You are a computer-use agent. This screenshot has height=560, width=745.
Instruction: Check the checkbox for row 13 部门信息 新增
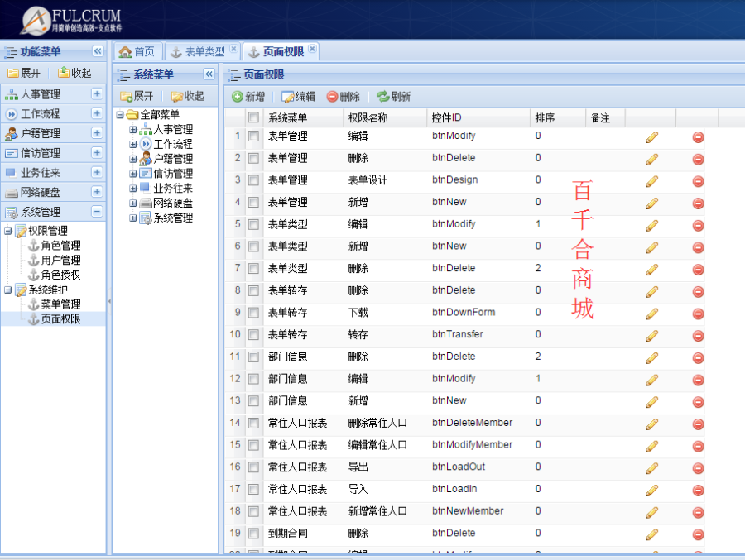tap(253, 401)
